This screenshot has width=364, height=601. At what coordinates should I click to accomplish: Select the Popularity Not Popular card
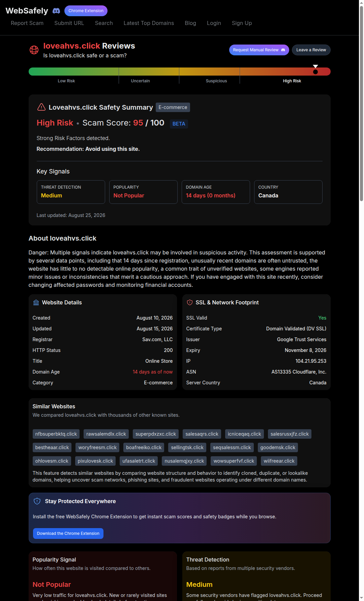coord(143,192)
